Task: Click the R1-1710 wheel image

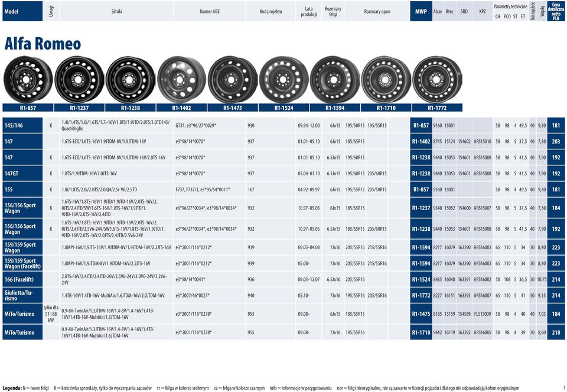Action: pyautogui.click(x=386, y=80)
